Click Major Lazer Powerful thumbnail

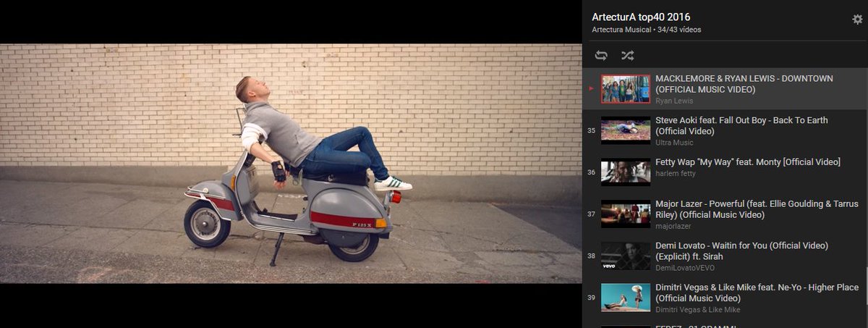(x=626, y=214)
